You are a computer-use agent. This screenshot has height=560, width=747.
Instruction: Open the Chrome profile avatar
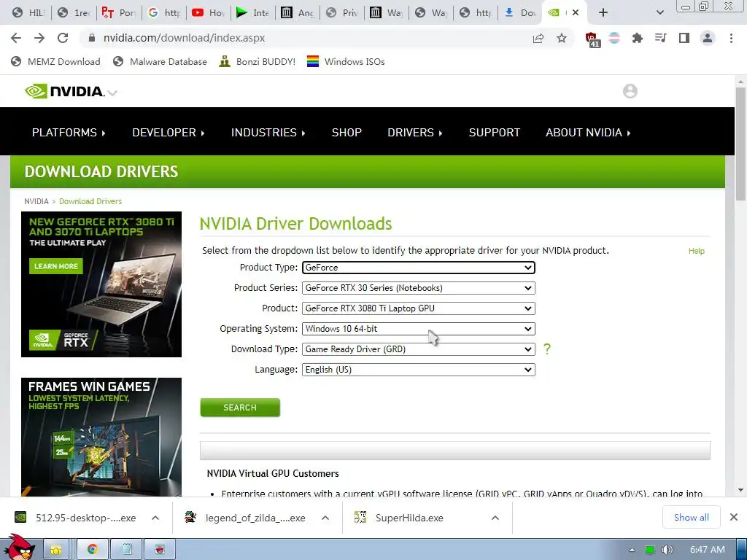pos(708,38)
